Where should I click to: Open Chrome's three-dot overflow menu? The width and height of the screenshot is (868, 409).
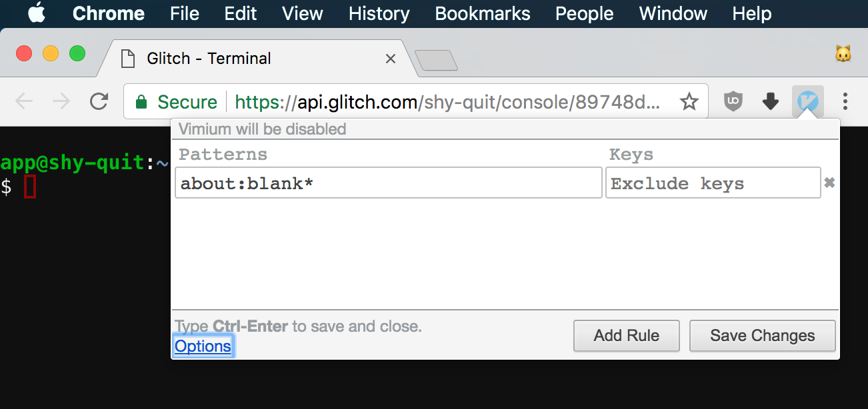coord(845,101)
